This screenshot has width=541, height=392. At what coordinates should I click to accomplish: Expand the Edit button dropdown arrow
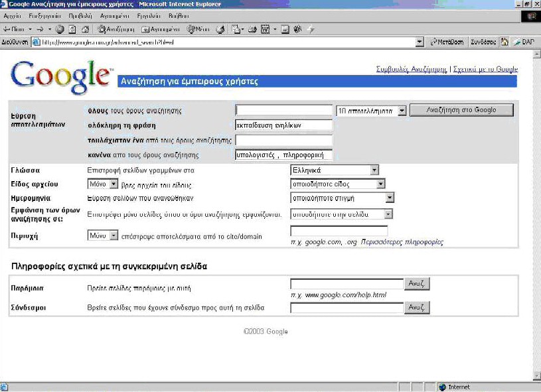(x=275, y=29)
